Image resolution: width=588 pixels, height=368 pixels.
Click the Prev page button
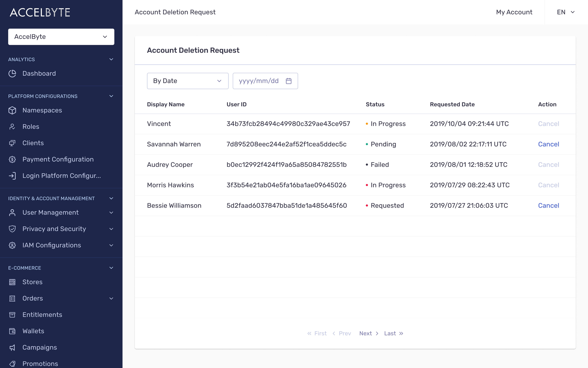coord(342,334)
